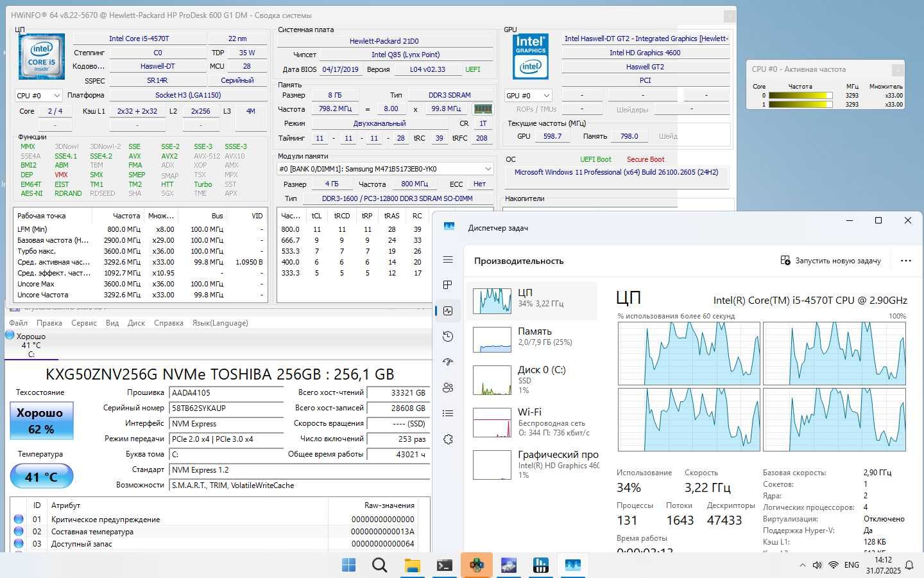Open Startup apps icon in Task Manager sidebar
Viewport: 924px width, 578px height.
click(x=448, y=362)
